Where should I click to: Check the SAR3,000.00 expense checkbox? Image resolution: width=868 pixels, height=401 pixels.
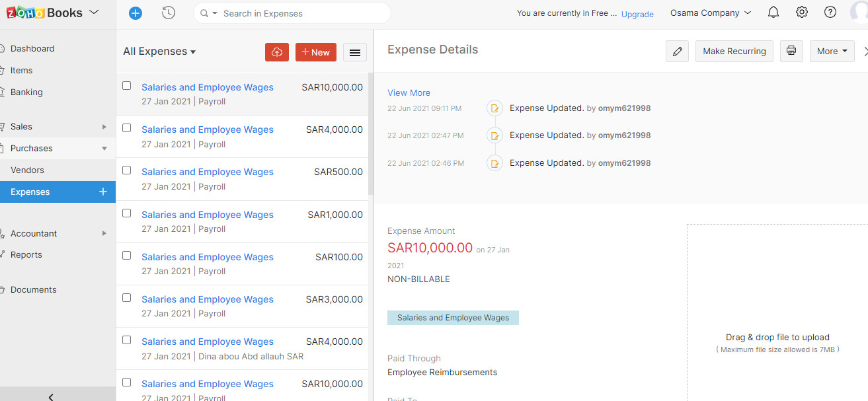(x=127, y=298)
